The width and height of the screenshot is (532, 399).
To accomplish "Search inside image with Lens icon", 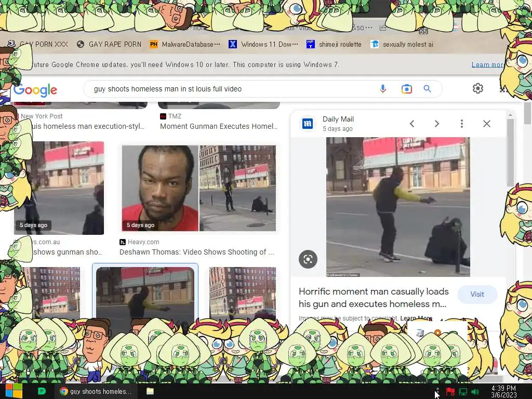I will [x=308, y=259].
